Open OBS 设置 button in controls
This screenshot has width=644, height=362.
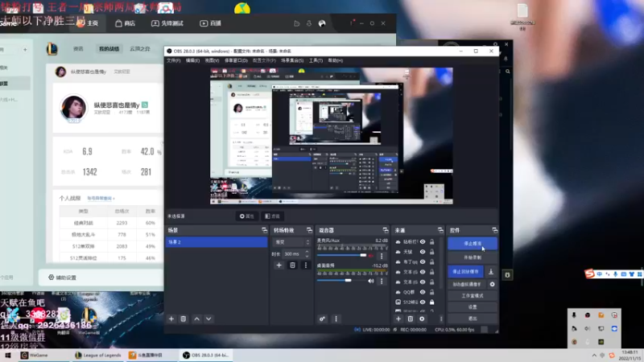pyautogui.click(x=473, y=307)
